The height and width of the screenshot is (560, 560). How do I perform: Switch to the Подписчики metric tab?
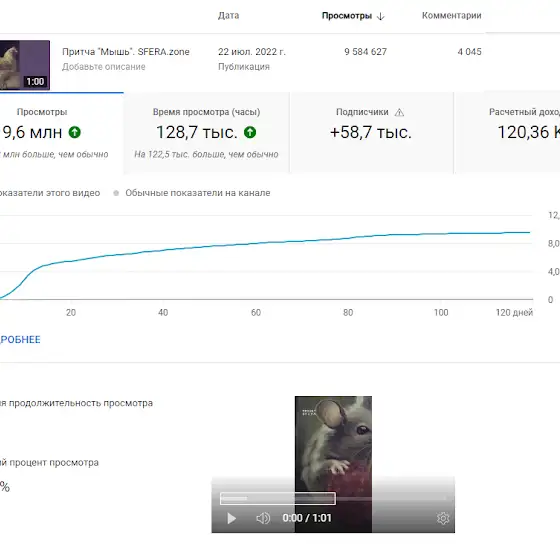[371, 133]
